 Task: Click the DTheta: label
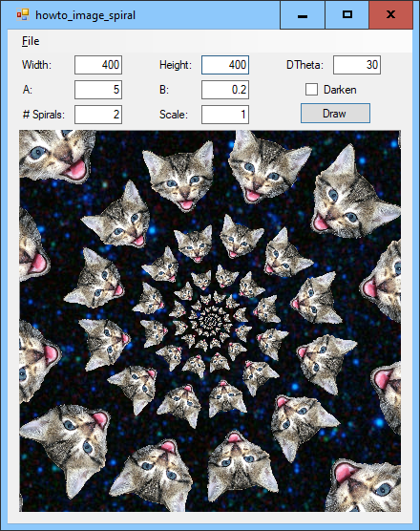pyautogui.click(x=304, y=65)
